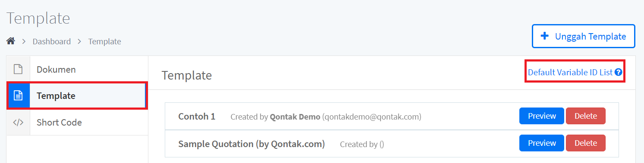This screenshot has height=163, width=644.
Task: Click the code brackets icon beside Short Code
Action: [18, 122]
